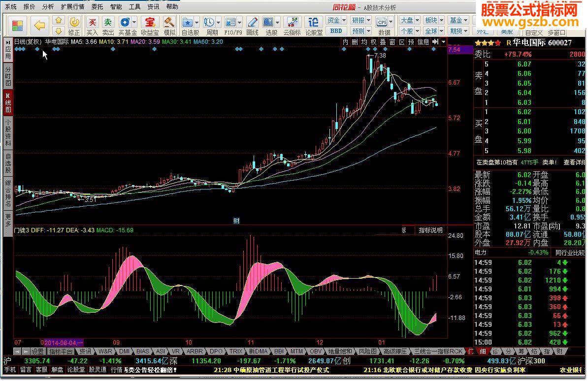The width and height of the screenshot is (588, 381).
Task: Click the 设置 button in indicator bar
Action: pyautogui.click(x=37, y=351)
